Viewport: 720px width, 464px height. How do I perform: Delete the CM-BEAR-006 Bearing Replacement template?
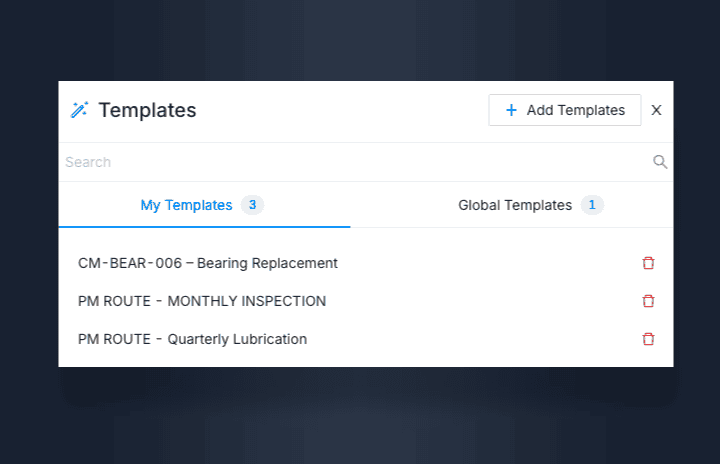coord(648,263)
